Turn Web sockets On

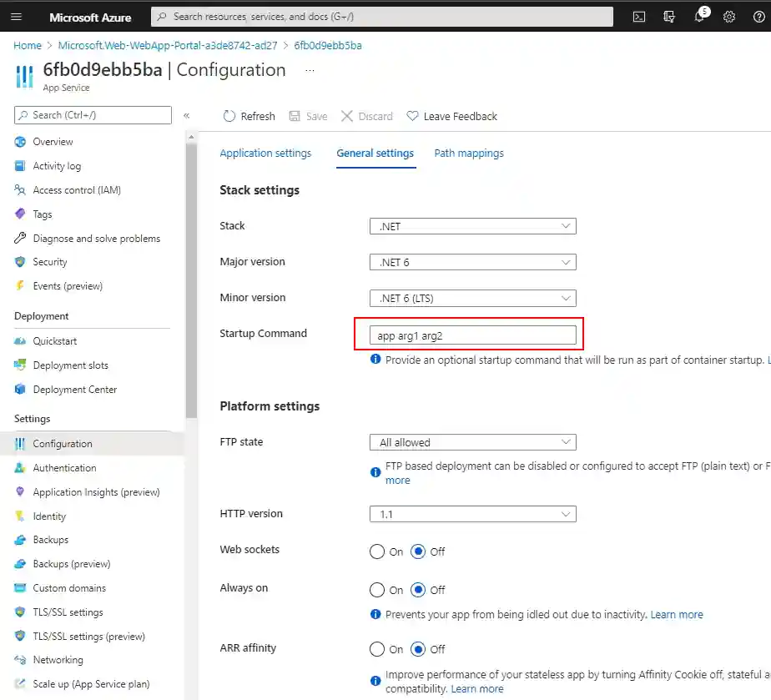click(377, 551)
